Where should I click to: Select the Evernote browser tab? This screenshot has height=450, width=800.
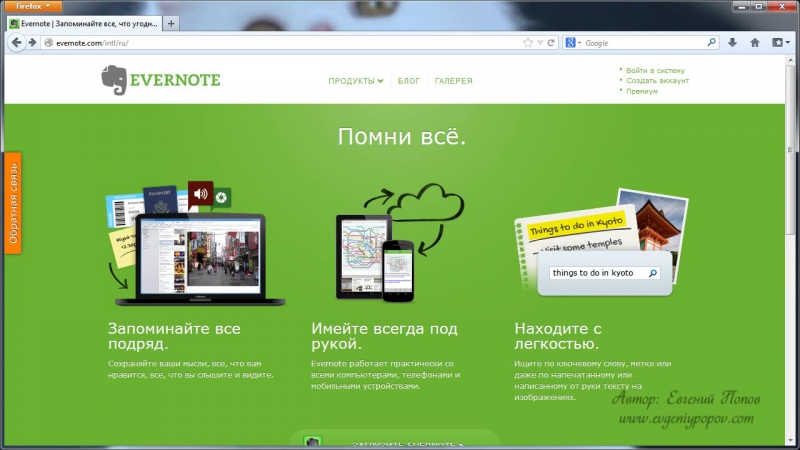coord(84,23)
